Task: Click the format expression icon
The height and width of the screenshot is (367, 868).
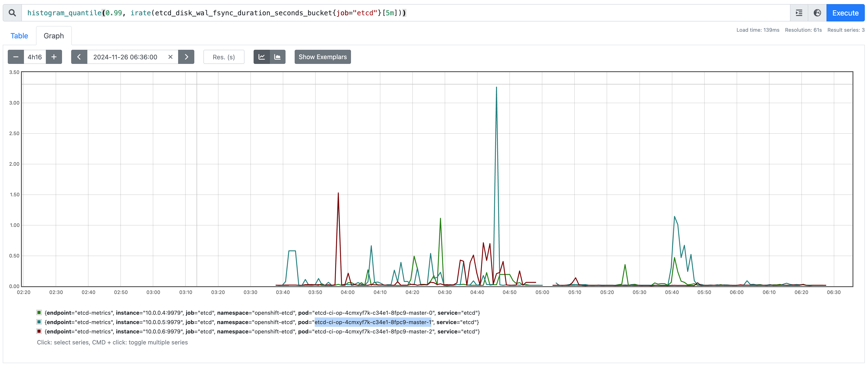Action: [799, 13]
